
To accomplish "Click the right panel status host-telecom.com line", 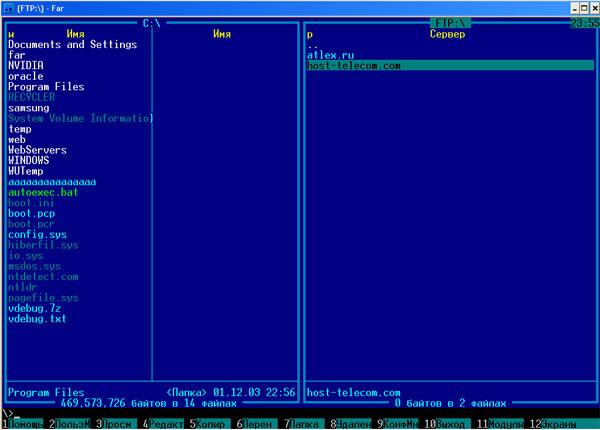I will coord(354,393).
